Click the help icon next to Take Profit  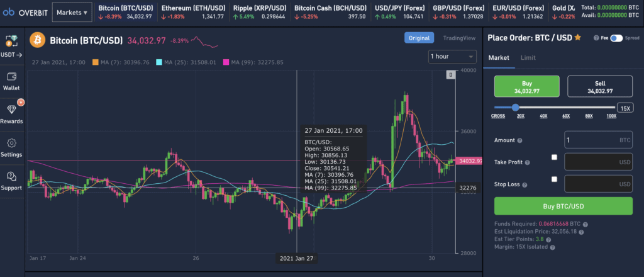click(528, 163)
